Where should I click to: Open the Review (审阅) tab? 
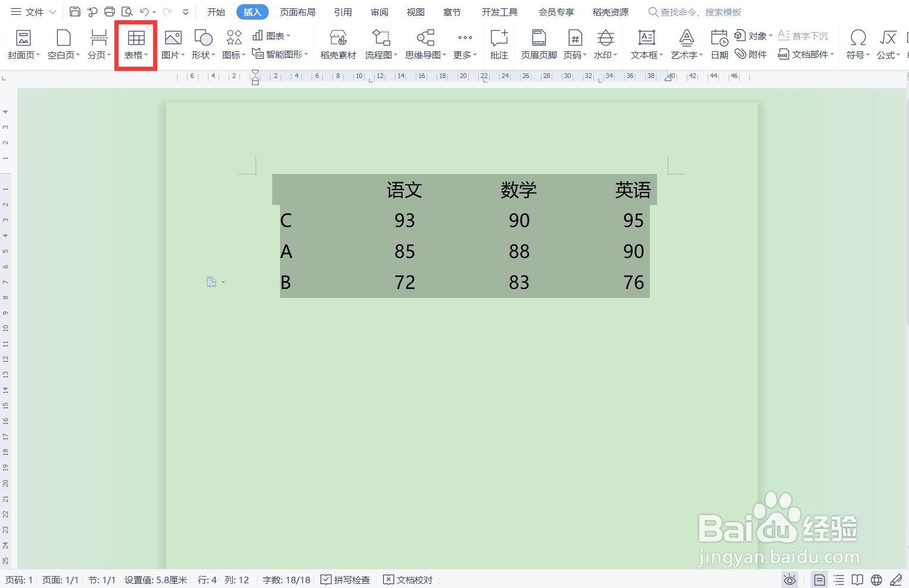pyautogui.click(x=379, y=12)
